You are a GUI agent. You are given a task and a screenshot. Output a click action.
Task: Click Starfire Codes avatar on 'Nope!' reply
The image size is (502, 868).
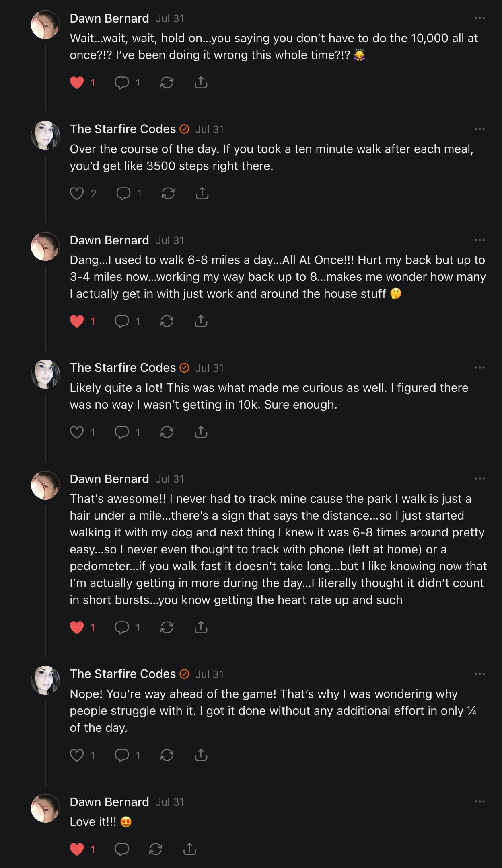coord(45,680)
